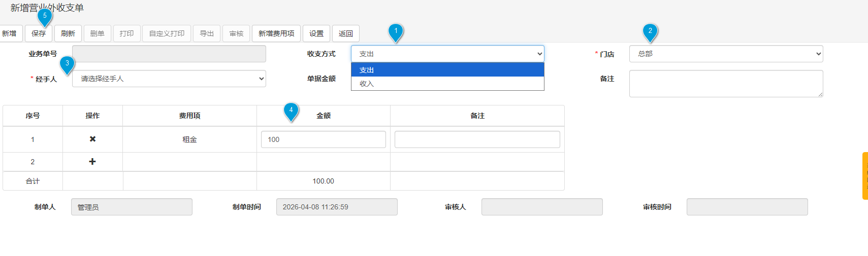Click the 刷新 (Refresh) button
The image size is (868, 256).
68,33
